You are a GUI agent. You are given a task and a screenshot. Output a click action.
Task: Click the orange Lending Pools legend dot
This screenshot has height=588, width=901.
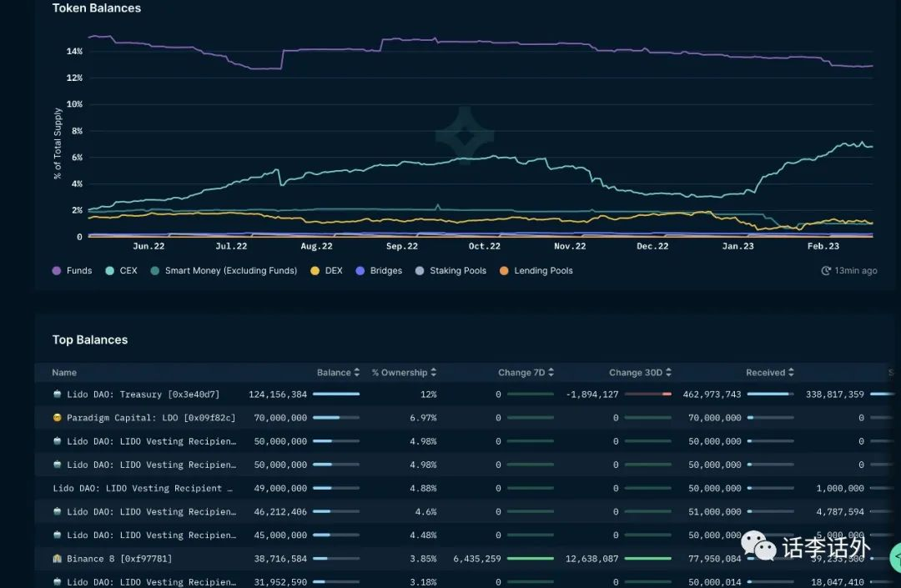[504, 270]
